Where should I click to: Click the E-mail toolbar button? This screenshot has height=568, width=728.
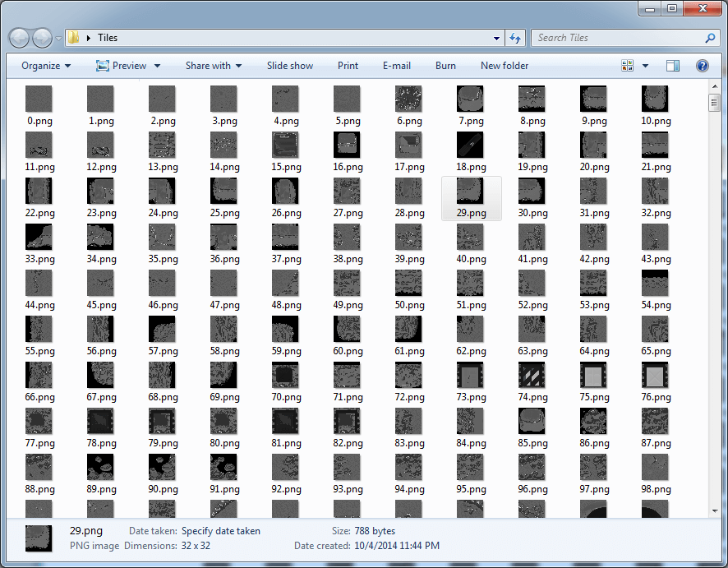click(x=397, y=66)
